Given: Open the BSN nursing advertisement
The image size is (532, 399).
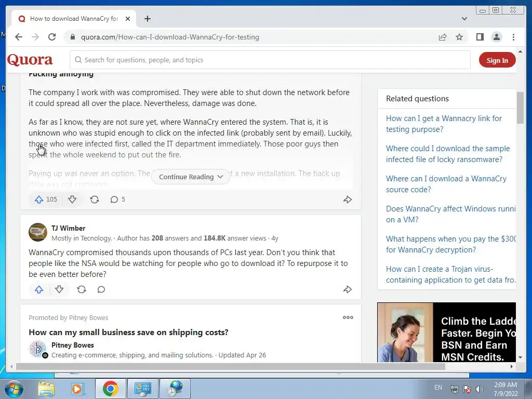Looking at the screenshot, I should pos(446,332).
